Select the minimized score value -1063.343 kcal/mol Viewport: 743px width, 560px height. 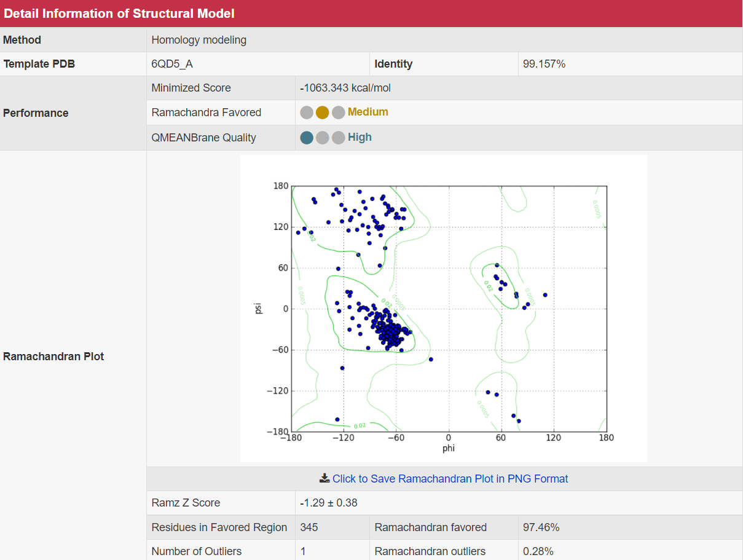tap(345, 88)
